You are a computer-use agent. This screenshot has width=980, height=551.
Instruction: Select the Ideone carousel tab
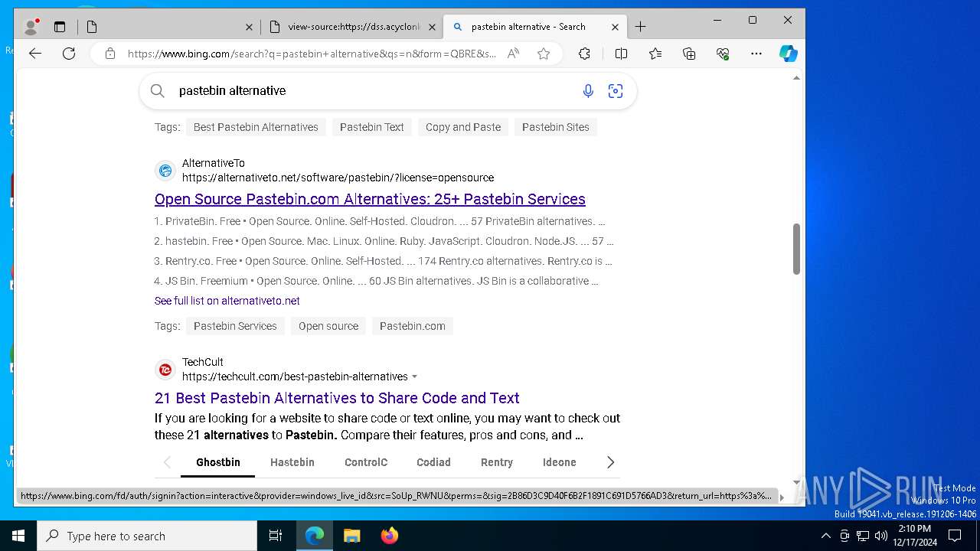click(x=560, y=462)
